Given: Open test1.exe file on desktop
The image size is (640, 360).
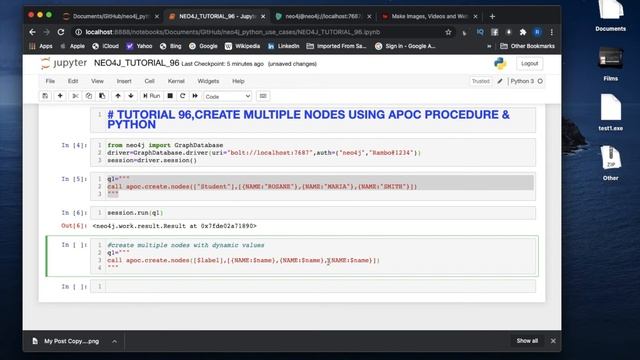Looking at the screenshot, I should pyautogui.click(x=611, y=113).
